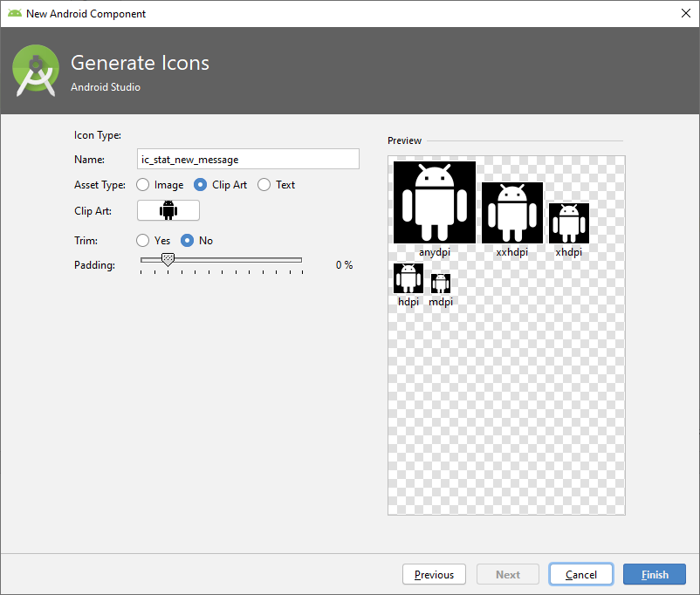Choose the Text asset type
Image resolution: width=700 pixels, height=595 pixels.
coord(264,185)
